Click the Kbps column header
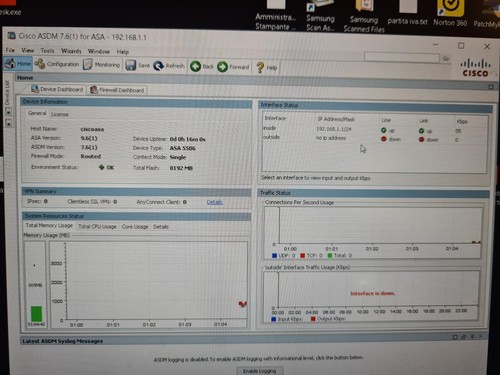The image size is (500, 375). click(x=462, y=122)
